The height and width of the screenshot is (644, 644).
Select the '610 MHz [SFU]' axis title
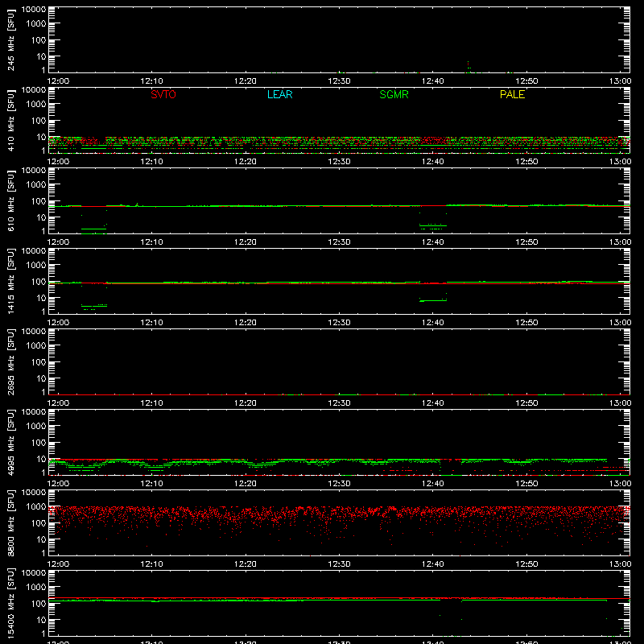coord(11,201)
